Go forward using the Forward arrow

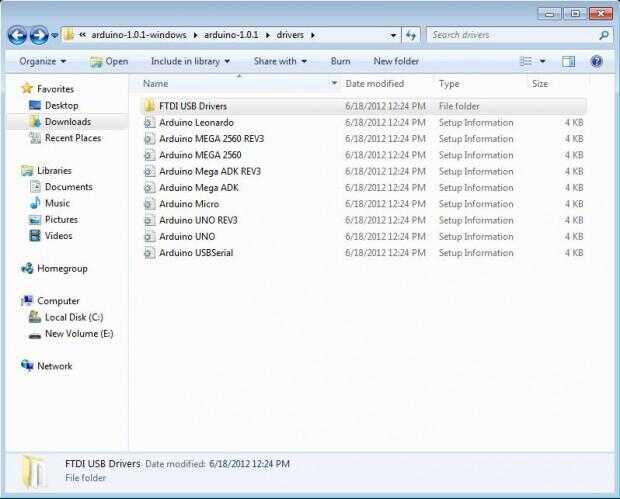pyautogui.click(x=39, y=35)
